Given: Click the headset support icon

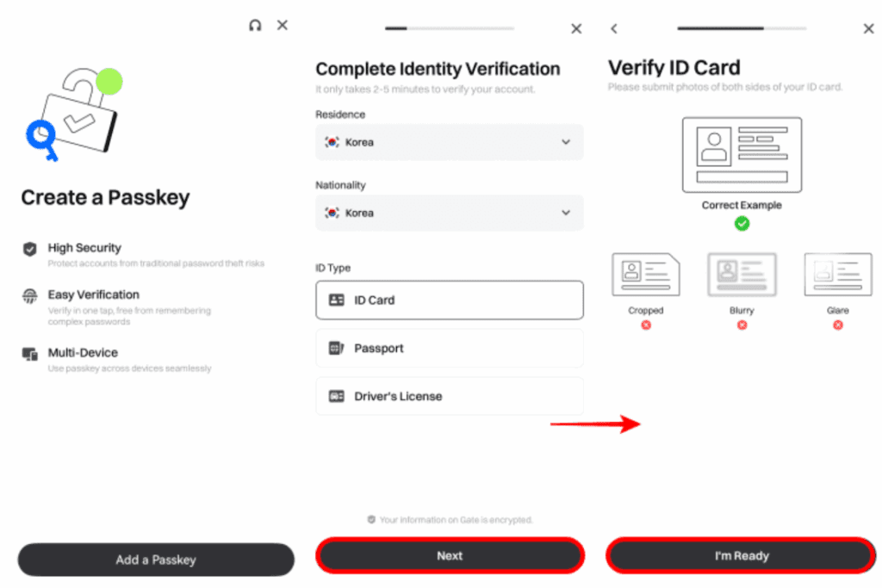Looking at the screenshot, I should click(255, 26).
